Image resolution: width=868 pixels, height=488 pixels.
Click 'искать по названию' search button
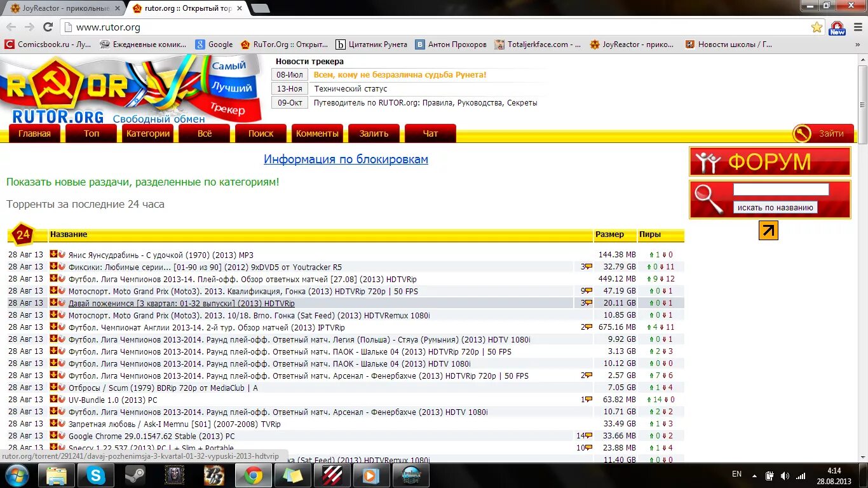click(775, 207)
